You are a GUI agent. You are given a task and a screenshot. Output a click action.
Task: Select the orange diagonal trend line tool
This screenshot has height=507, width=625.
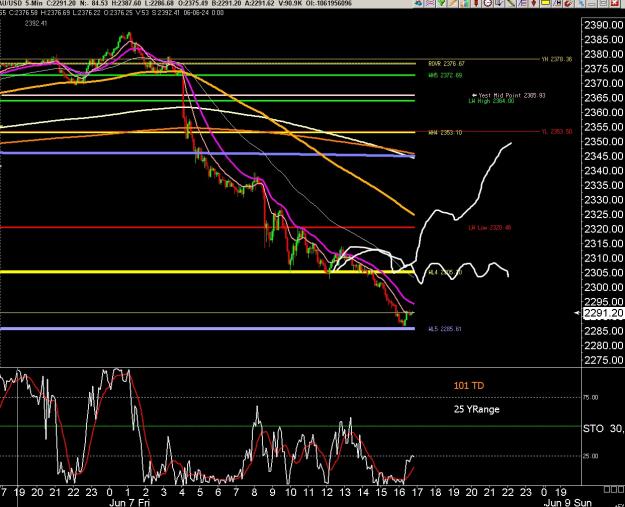coord(453,3)
